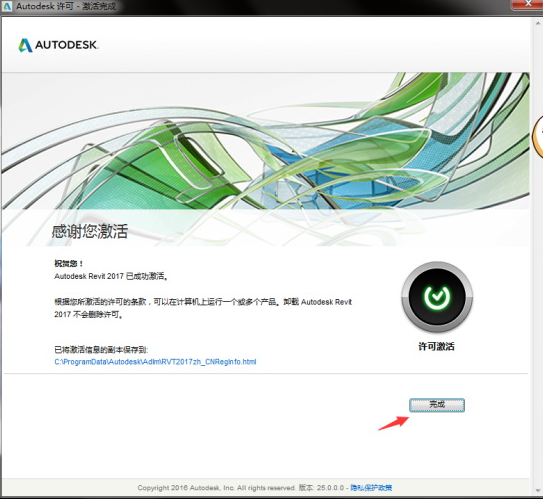This screenshot has height=499, width=543.
Task: Click the Autodesk title bar app icon
Action: point(7,6)
